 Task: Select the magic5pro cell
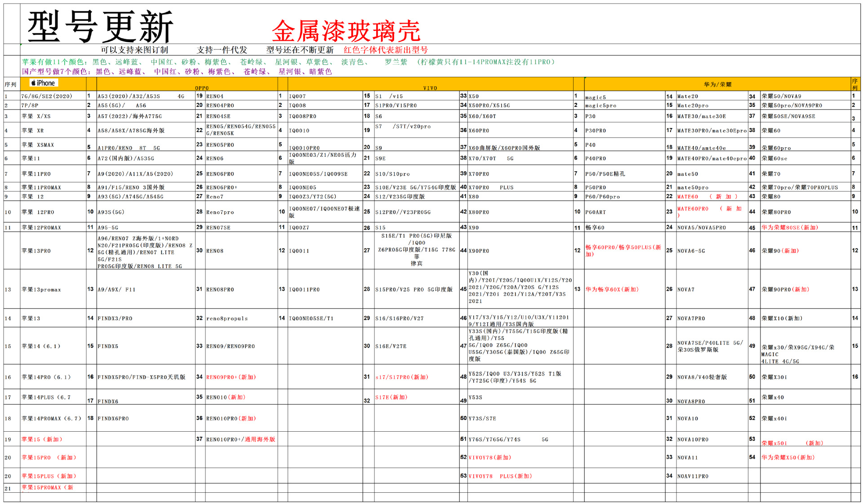pyautogui.click(x=601, y=106)
